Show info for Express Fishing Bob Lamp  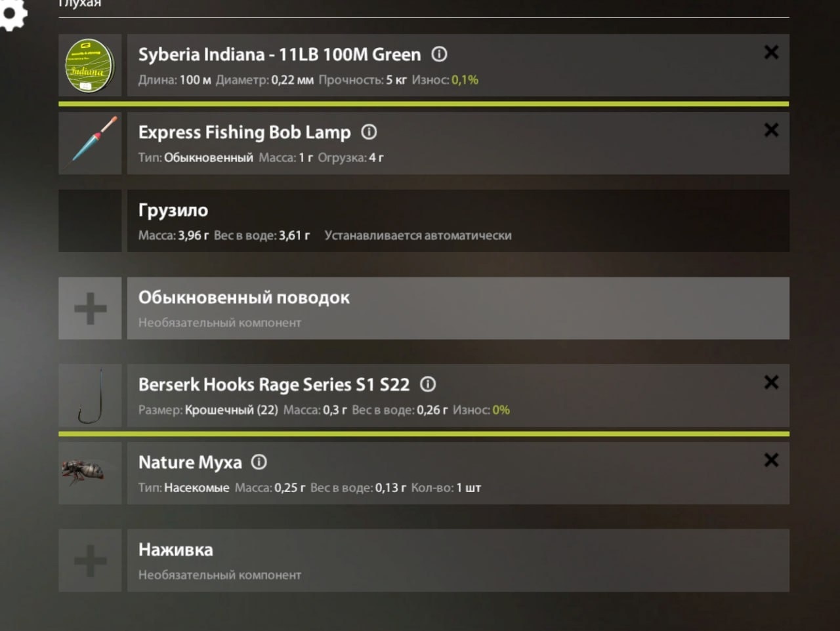coord(369,132)
